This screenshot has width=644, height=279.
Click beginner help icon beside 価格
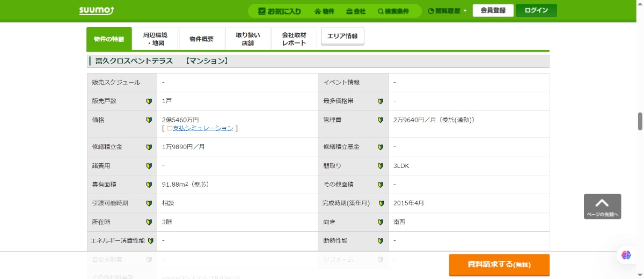click(149, 120)
